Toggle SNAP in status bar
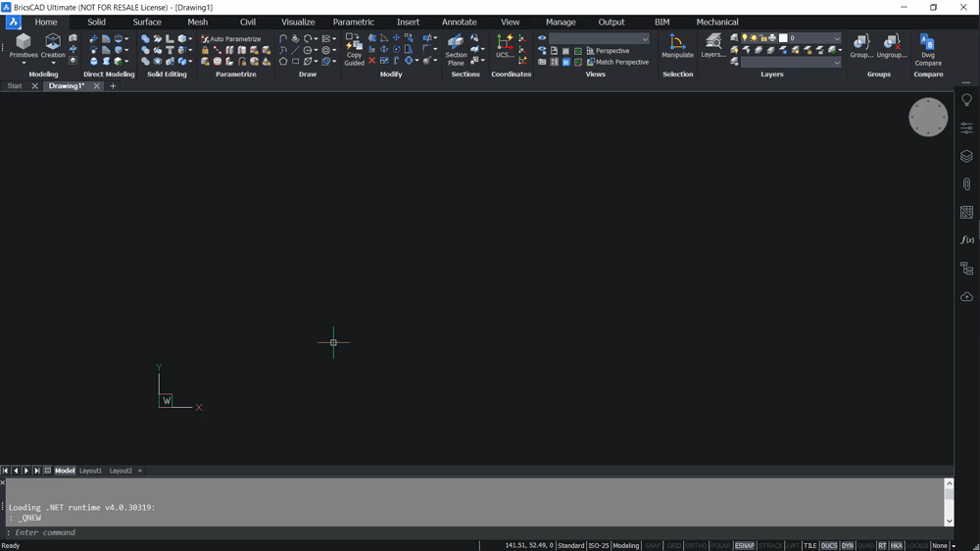The width and height of the screenshot is (980, 551). point(653,545)
